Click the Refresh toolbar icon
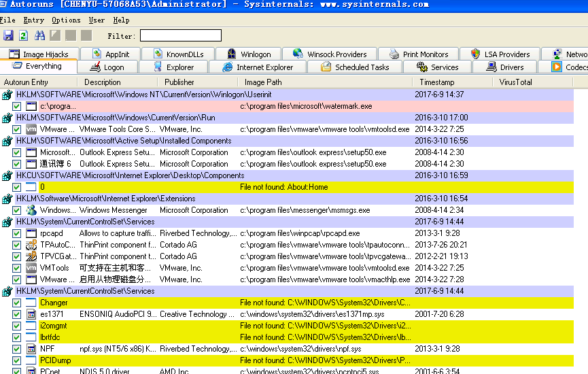 (x=23, y=35)
